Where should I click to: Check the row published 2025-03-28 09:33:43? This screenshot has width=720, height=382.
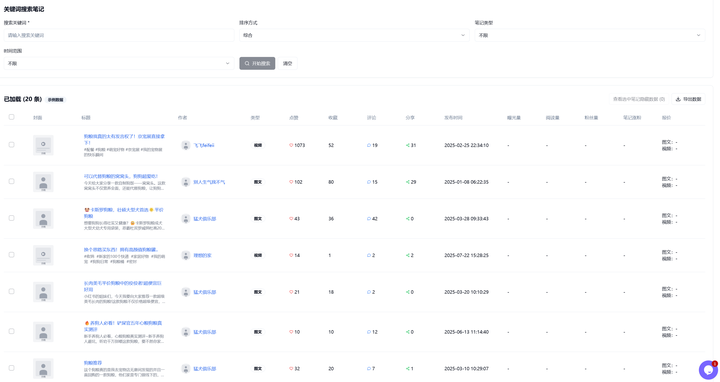(x=11, y=218)
